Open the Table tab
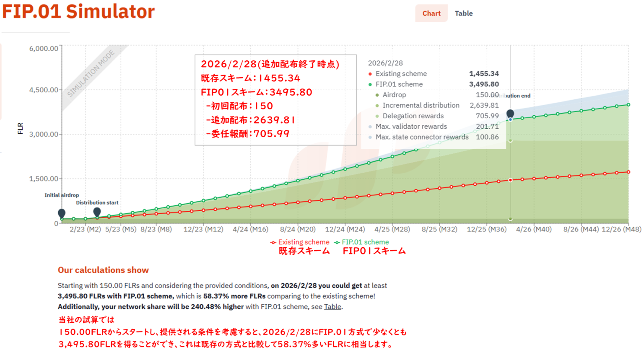 (x=463, y=13)
